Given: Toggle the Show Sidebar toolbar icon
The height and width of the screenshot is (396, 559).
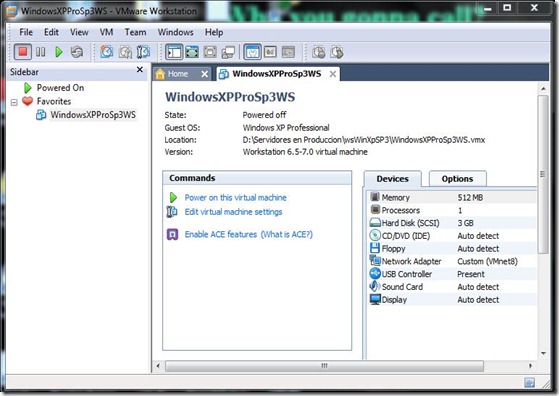Looking at the screenshot, I should 174,52.
